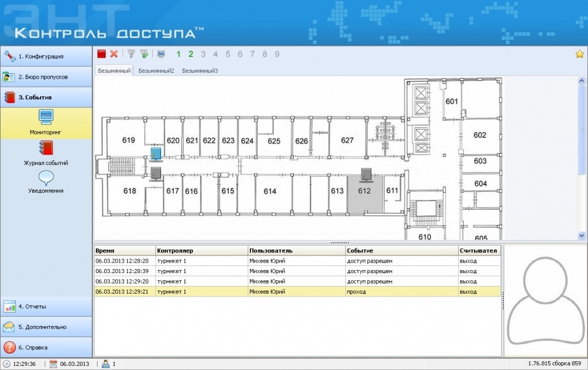Image resolution: width=588 pixels, height=370 pixels.
Task: Open Уведомления notifications icon
Action: coord(46,178)
